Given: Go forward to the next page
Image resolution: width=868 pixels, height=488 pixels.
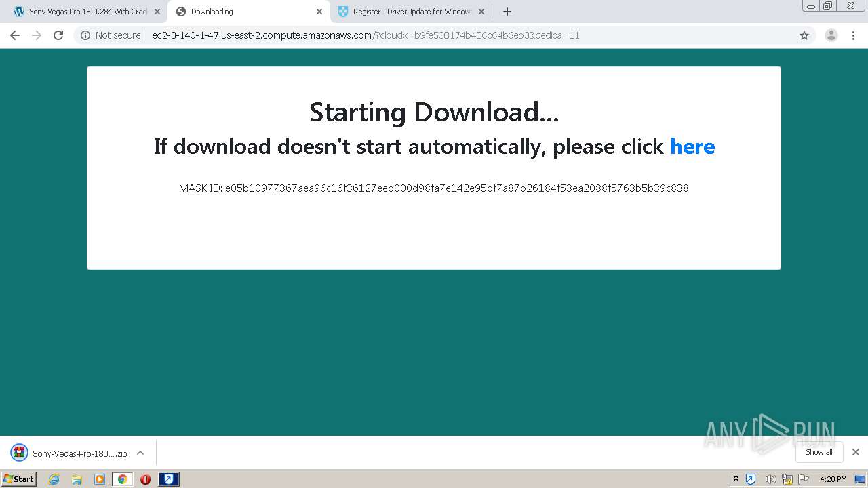Looking at the screenshot, I should [37, 35].
